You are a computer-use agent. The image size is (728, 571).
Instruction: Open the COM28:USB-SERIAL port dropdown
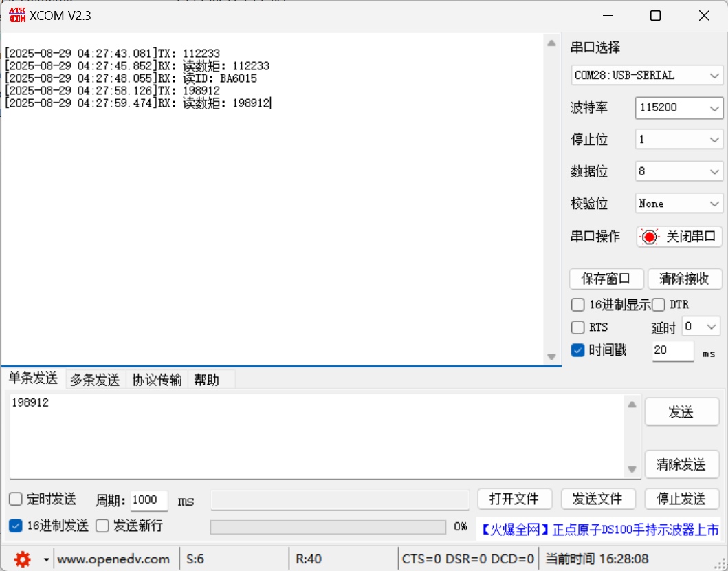pyautogui.click(x=647, y=75)
